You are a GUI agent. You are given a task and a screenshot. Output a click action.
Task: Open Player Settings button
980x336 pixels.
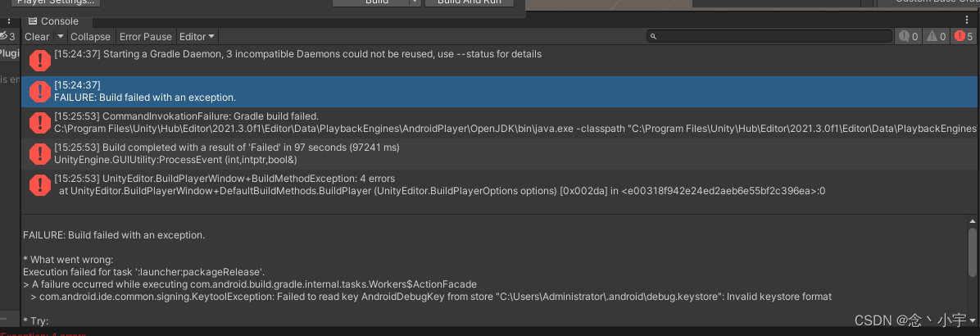[x=56, y=2]
